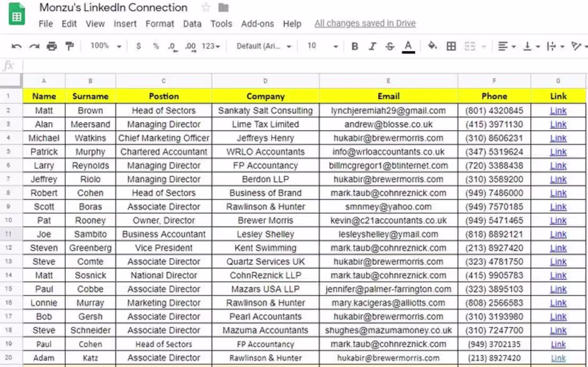
Task: Open the text rotation dropdown
Action: pos(578,46)
